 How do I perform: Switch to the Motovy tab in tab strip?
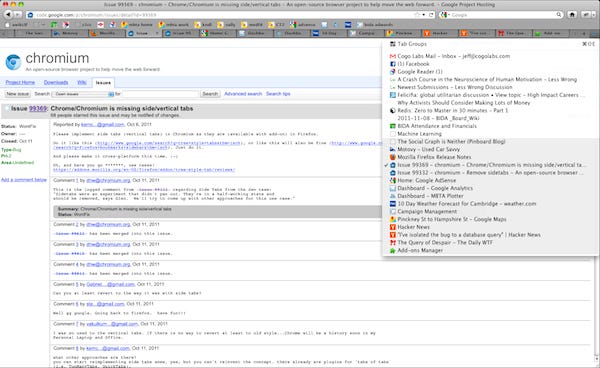69,34
